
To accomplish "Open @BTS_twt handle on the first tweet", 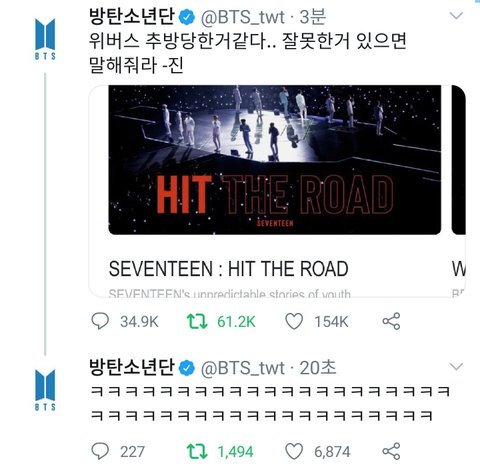I will point(243,17).
